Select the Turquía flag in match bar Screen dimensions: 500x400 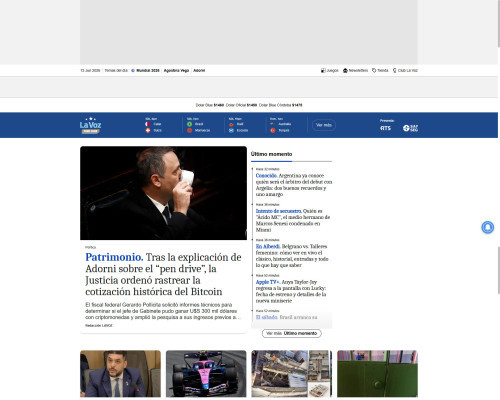pyautogui.click(x=273, y=130)
